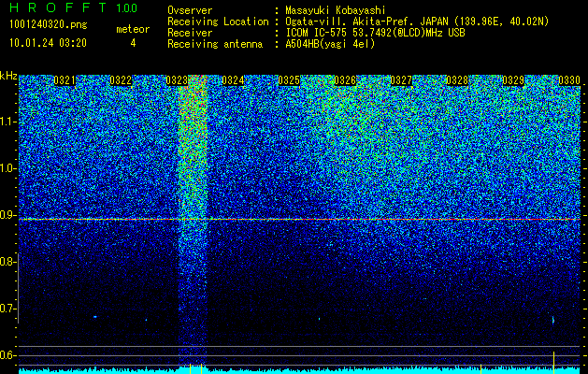Click the 0328 time marker
This screenshot has width=588, height=374.
pos(457,80)
